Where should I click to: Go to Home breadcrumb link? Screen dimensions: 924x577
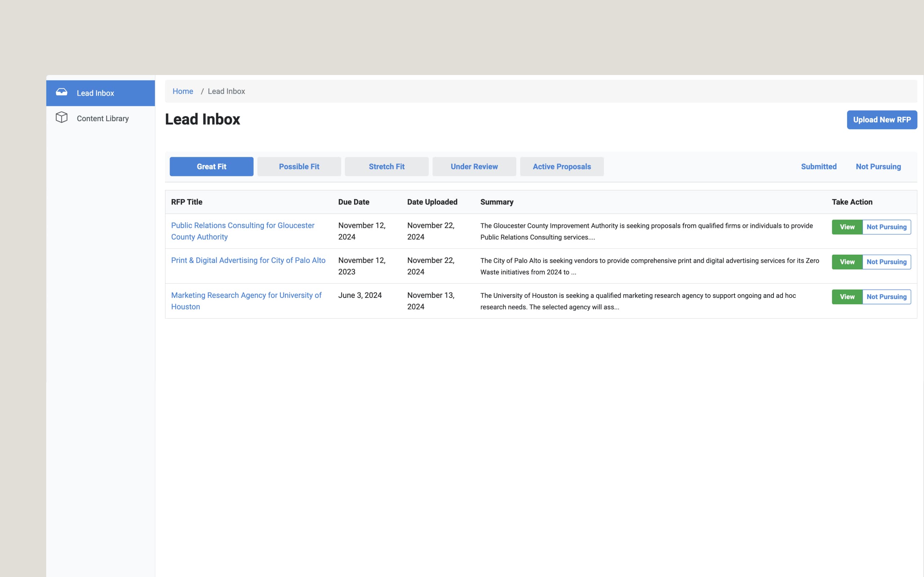tap(183, 92)
